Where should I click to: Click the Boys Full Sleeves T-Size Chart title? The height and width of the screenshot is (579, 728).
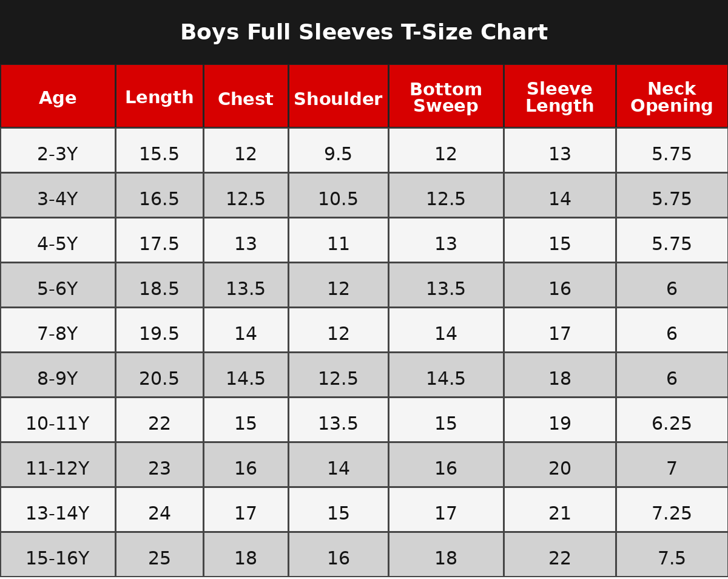click(x=364, y=33)
